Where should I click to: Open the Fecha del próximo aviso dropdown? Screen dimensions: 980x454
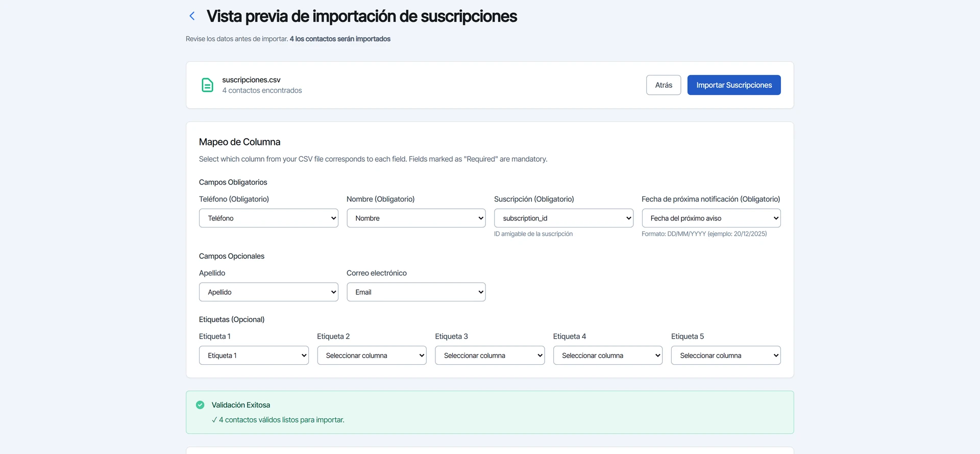tap(711, 218)
